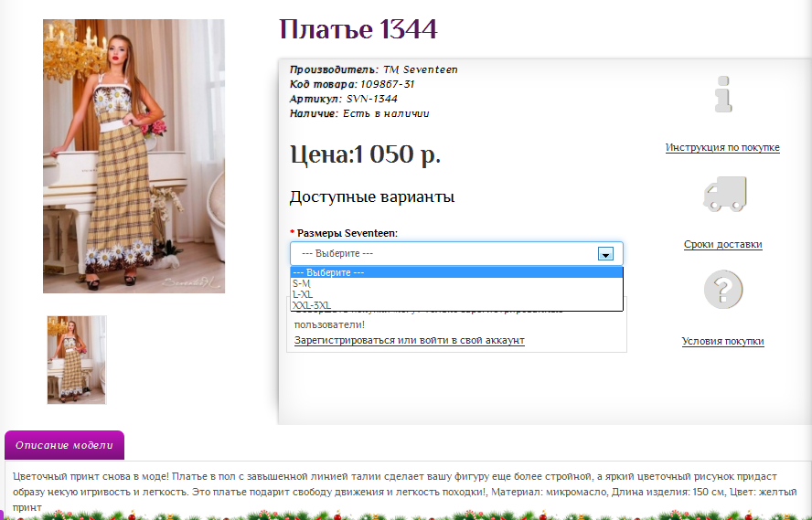Open the Инструкция по покупке link
The height and width of the screenshot is (520, 812).
pos(722,147)
